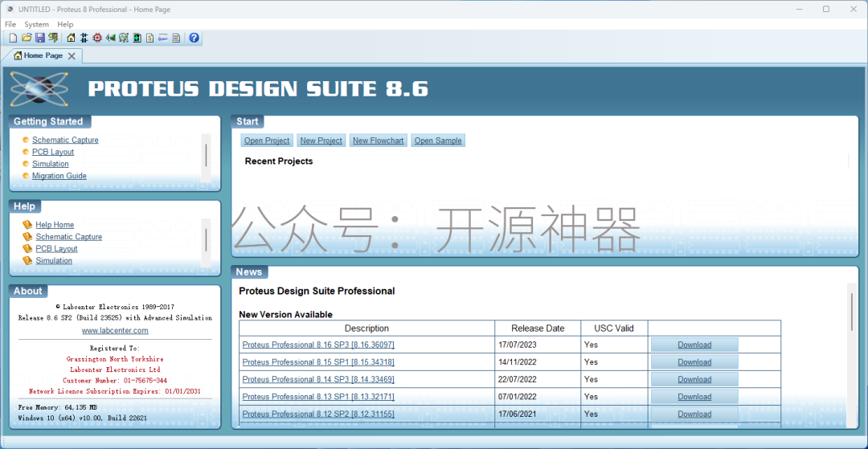This screenshot has height=449, width=868.
Task: Download Proteus 8.12 SP2 release
Action: point(694,414)
